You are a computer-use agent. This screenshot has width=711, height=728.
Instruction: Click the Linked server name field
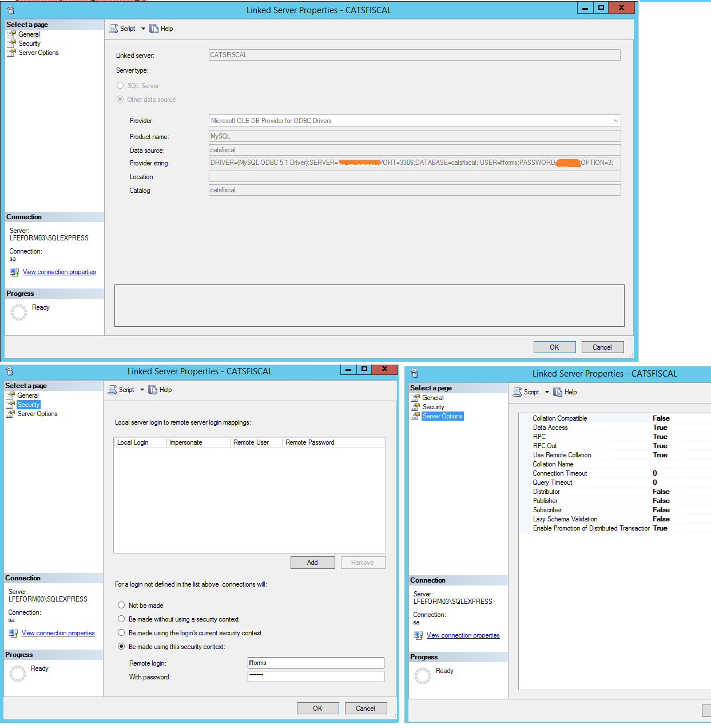click(x=415, y=55)
